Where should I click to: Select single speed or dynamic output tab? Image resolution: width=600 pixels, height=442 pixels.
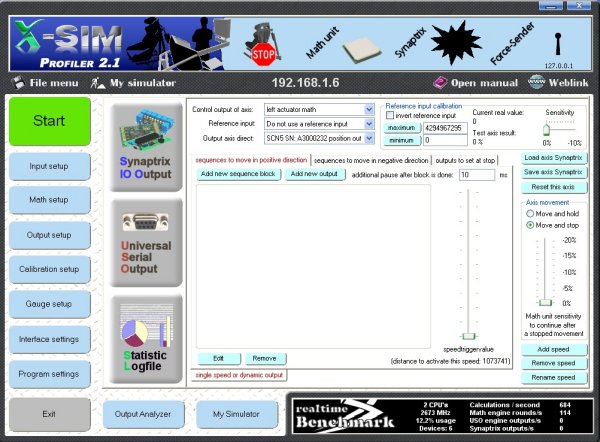point(239,375)
